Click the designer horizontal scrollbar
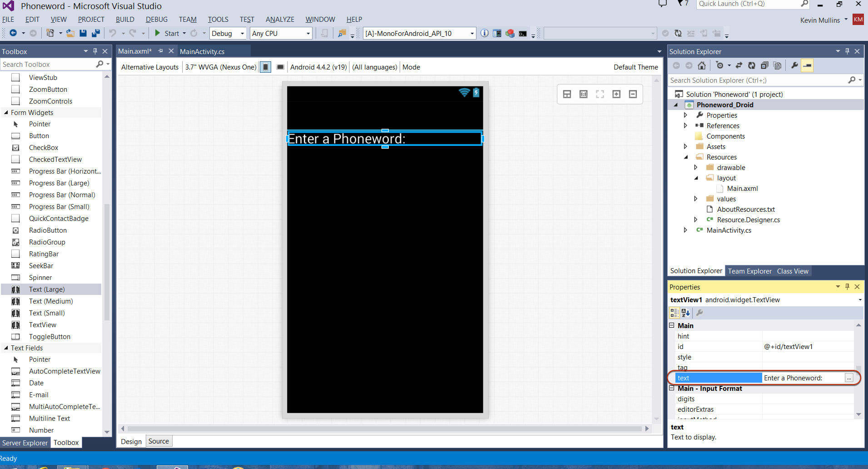This screenshot has height=469, width=868. [384, 429]
